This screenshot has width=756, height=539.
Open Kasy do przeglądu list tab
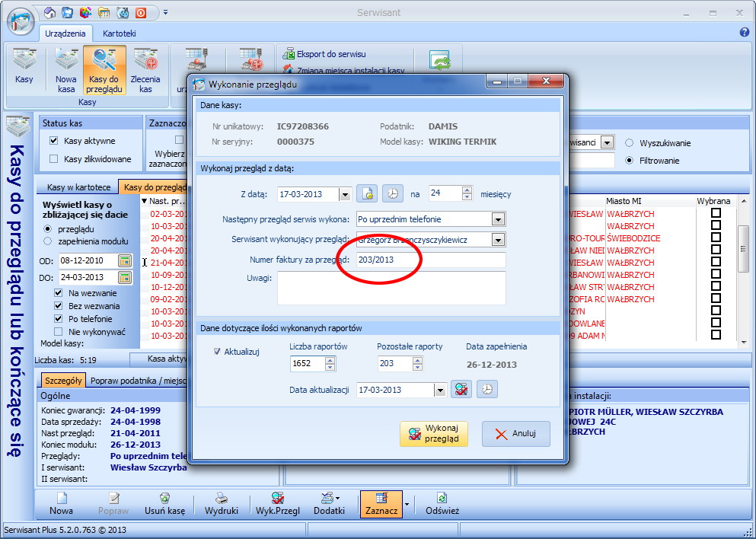click(155, 187)
